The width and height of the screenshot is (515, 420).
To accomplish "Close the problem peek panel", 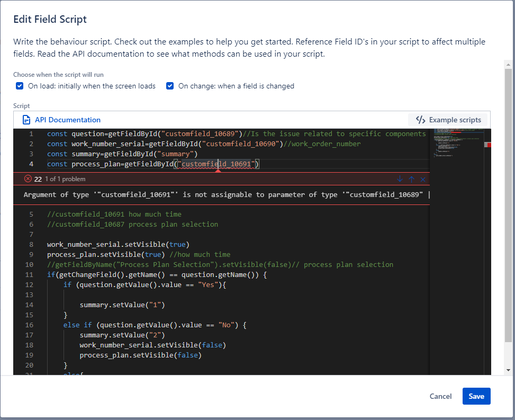I will click(423, 180).
